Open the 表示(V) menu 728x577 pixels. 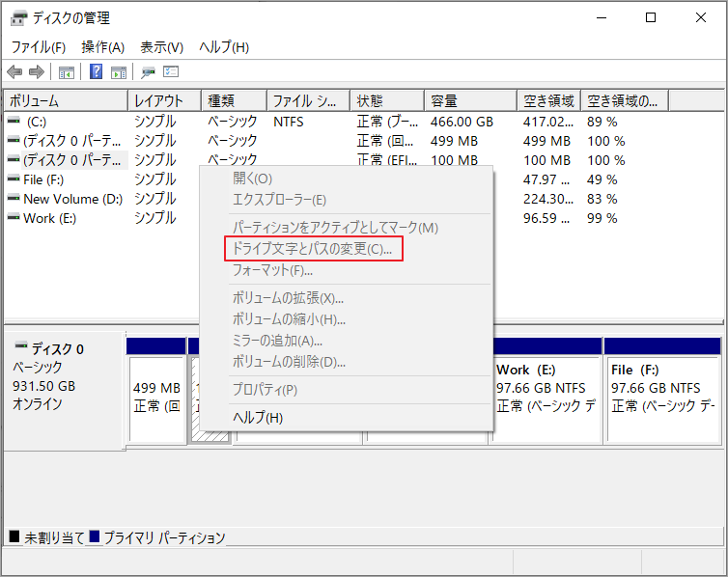click(x=161, y=47)
